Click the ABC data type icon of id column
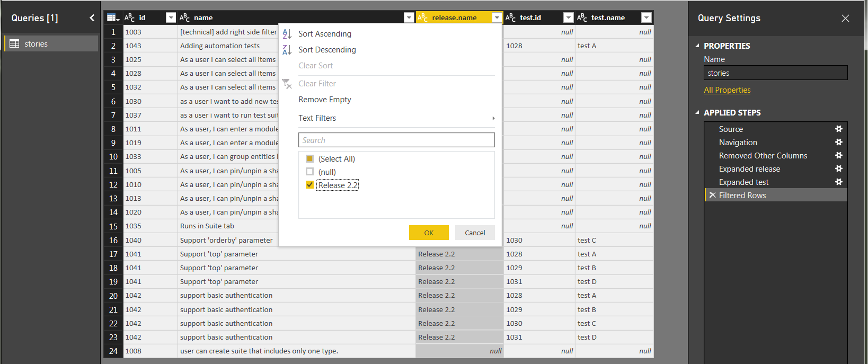 click(x=130, y=17)
